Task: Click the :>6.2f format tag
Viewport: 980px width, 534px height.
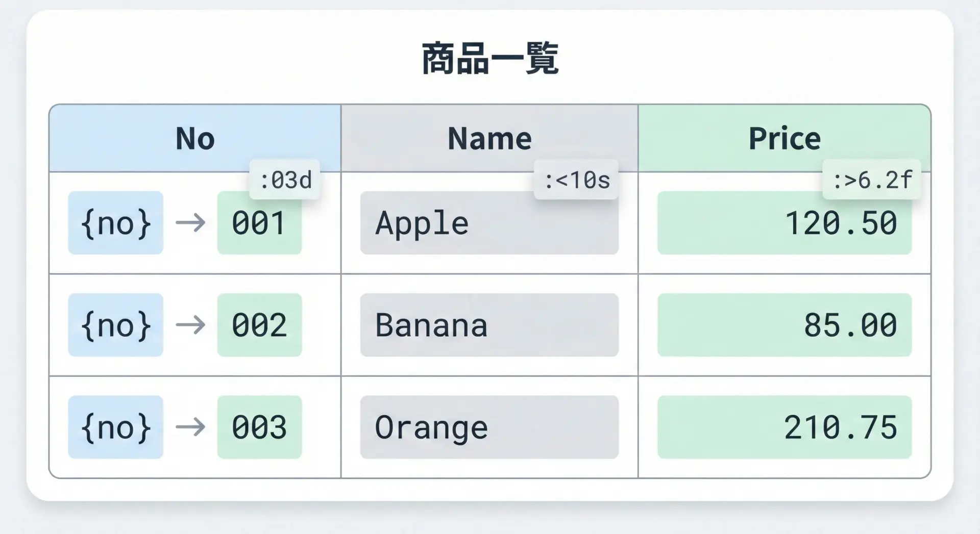Action: tap(872, 180)
